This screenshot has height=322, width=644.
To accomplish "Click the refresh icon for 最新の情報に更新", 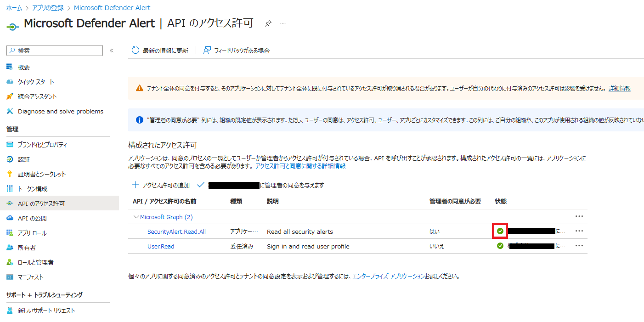I will 136,51.
